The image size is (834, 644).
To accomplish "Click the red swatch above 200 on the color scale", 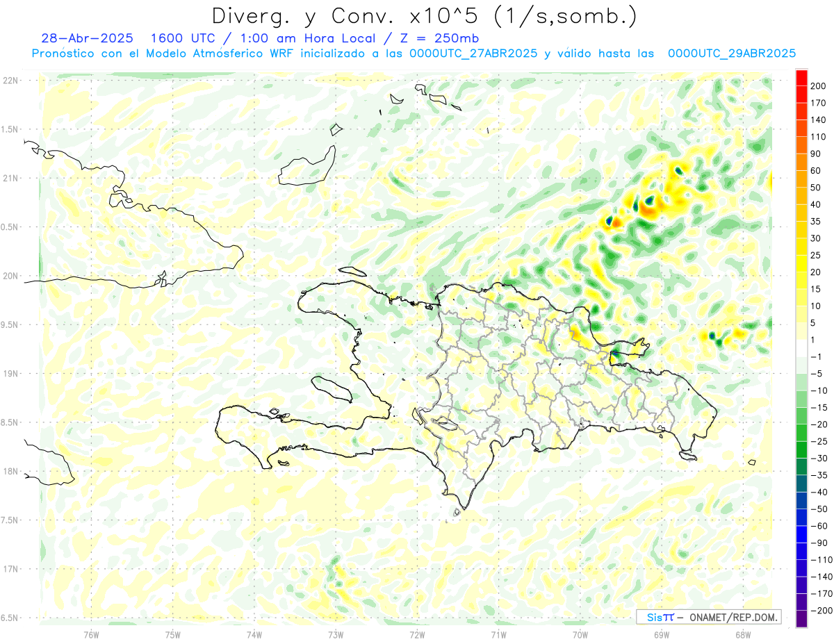I will (801, 77).
